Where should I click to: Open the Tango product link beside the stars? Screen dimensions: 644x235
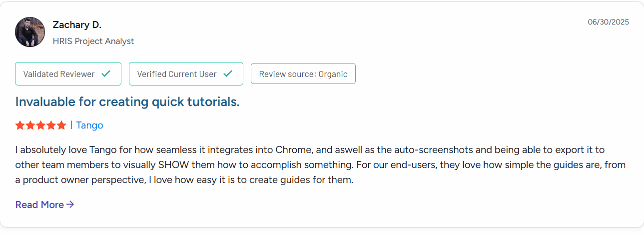[89, 125]
